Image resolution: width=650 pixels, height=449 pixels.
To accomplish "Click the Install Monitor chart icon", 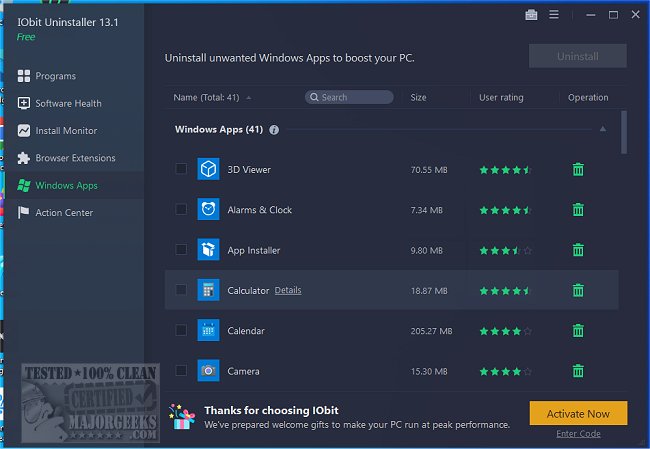I will (24, 131).
